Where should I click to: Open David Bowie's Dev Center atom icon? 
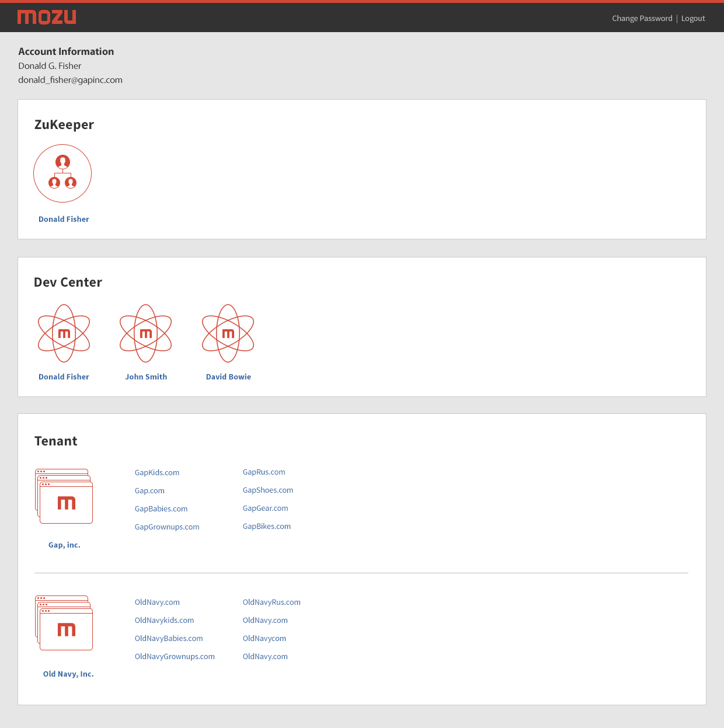tap(228, 333)
